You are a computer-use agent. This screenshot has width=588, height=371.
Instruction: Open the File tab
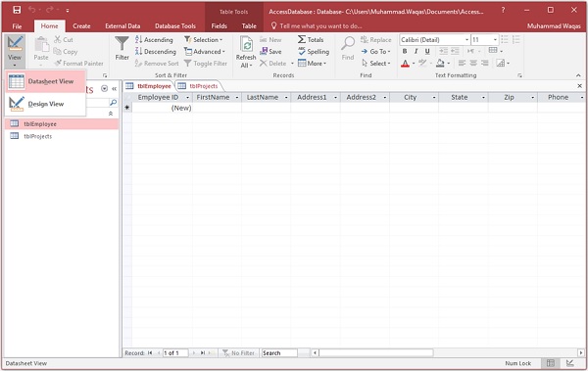point(17,25)
